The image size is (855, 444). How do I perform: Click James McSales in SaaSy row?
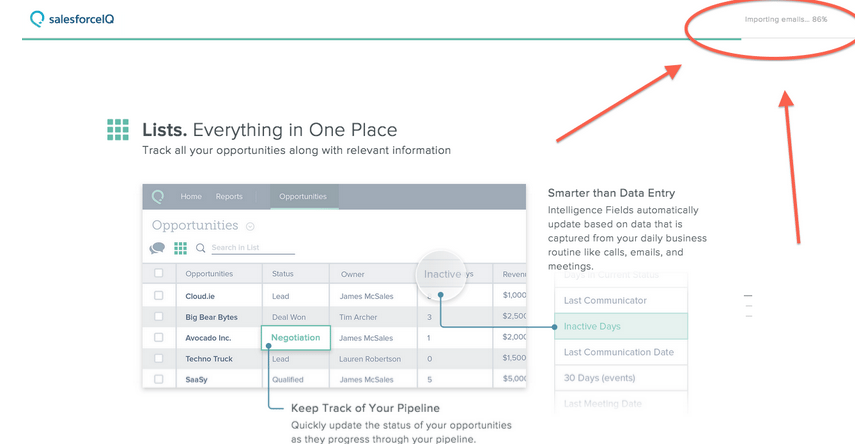point(366,380)
